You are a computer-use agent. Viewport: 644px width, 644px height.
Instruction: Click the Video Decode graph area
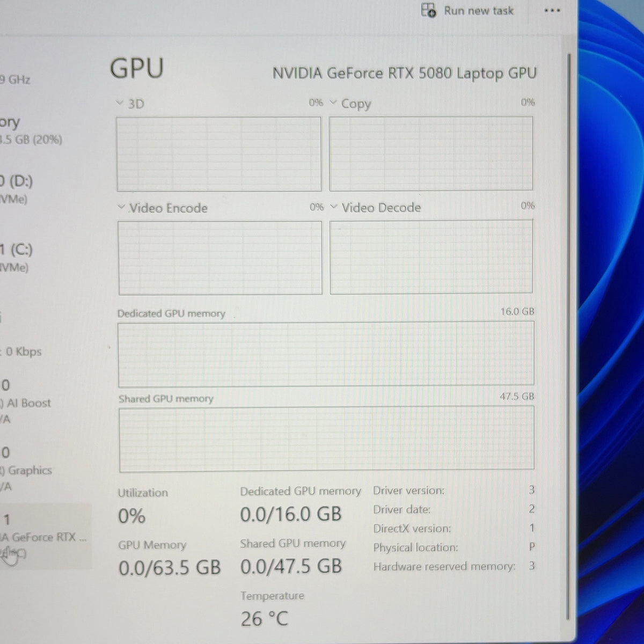pos(431,257)
